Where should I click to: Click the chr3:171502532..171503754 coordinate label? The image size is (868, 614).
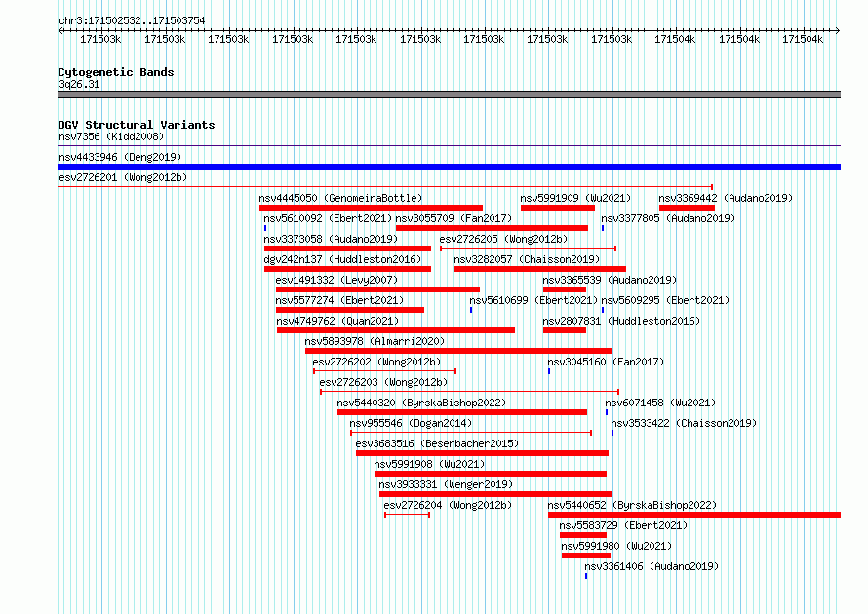[132, 20]
